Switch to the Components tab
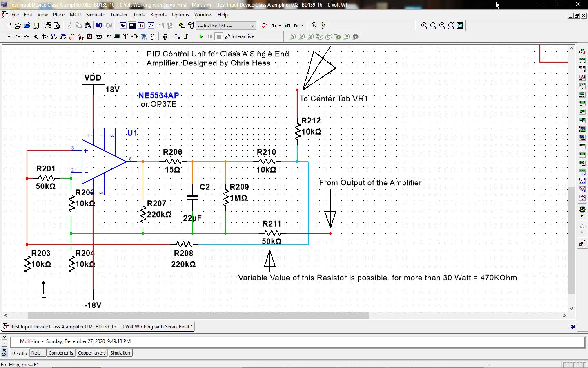Screen dimensions: 588x368 coord(61,353)
